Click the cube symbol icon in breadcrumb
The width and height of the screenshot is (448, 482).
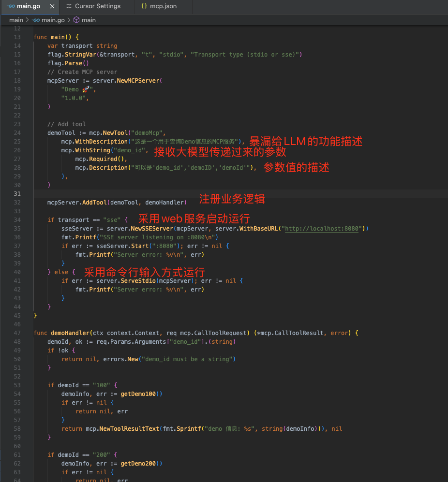click(x=76, y=20)
